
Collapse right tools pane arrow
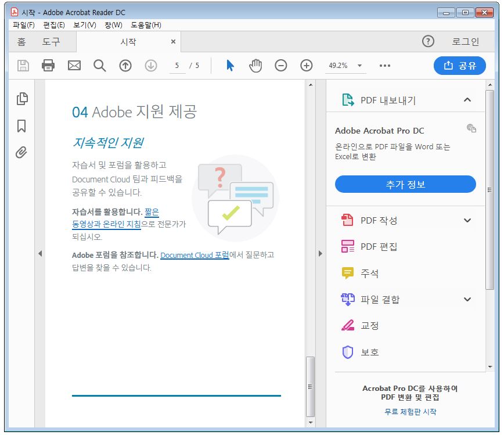[320, 253]
